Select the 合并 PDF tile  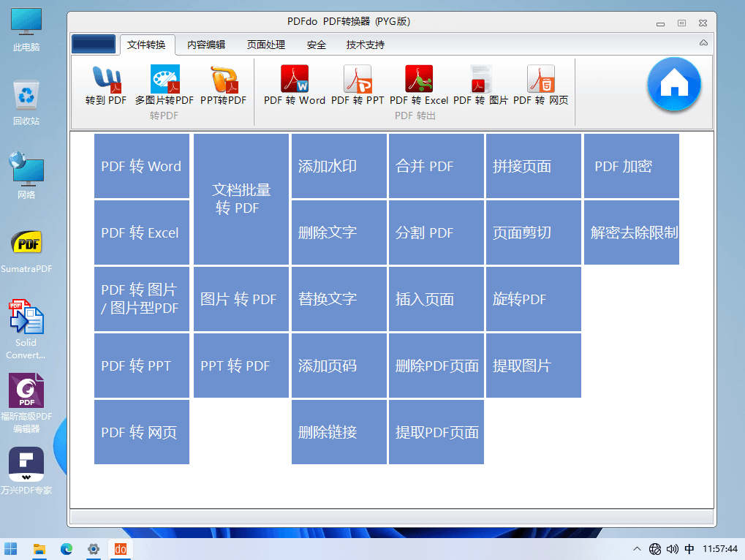pyautogui.click(x=436, y=166)
